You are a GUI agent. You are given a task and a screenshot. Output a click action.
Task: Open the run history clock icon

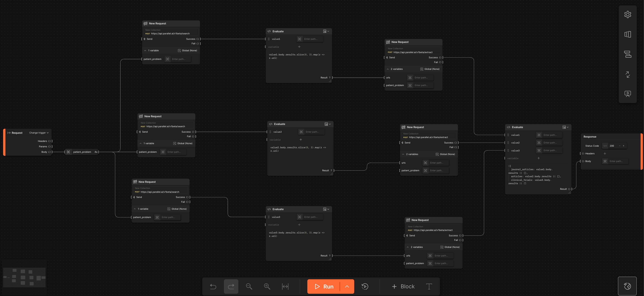365,287
